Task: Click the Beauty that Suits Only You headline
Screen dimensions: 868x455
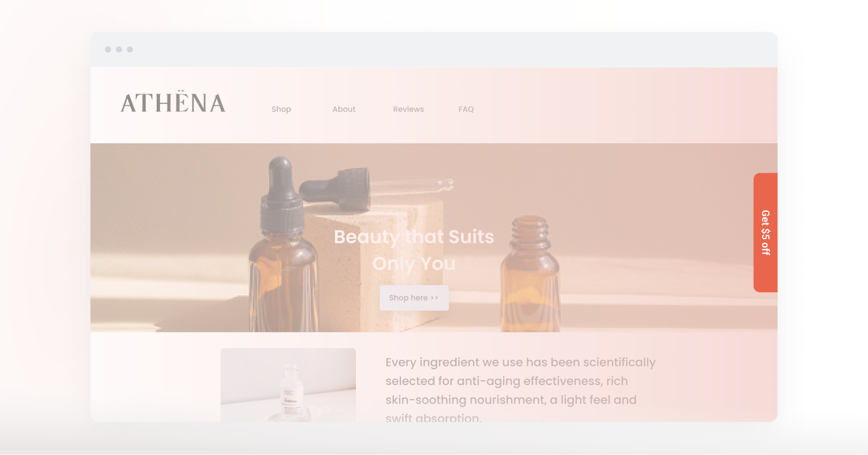Action: [x=414, y=250]
